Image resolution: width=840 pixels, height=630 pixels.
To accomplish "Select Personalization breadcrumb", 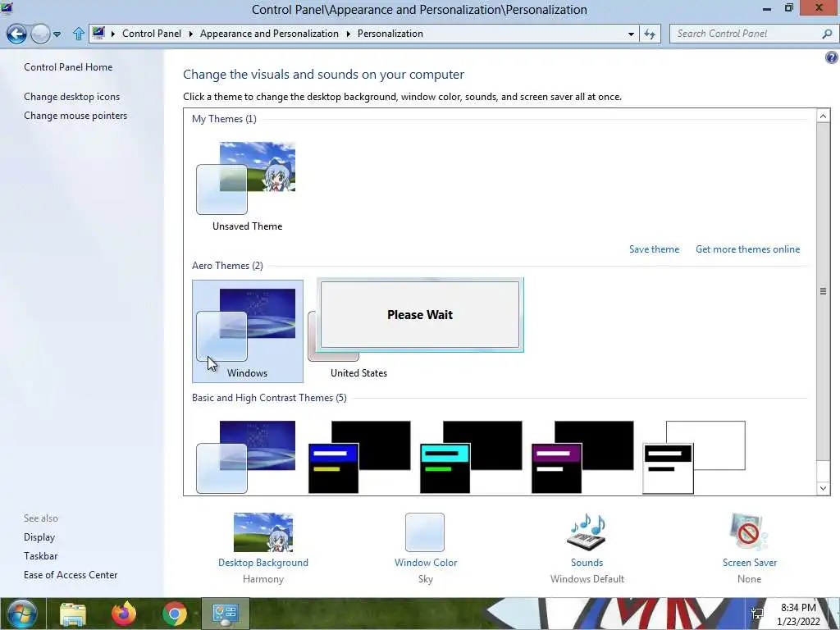I will coord(390,33).
